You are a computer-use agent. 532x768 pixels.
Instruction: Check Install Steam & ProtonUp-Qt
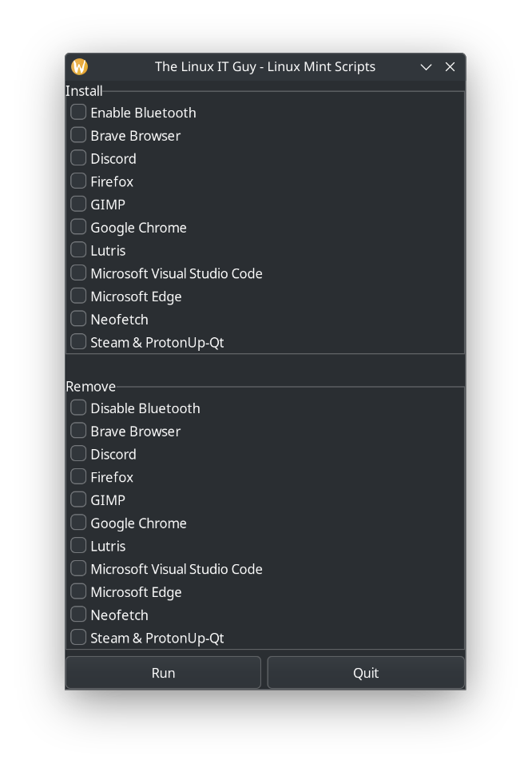78,342
